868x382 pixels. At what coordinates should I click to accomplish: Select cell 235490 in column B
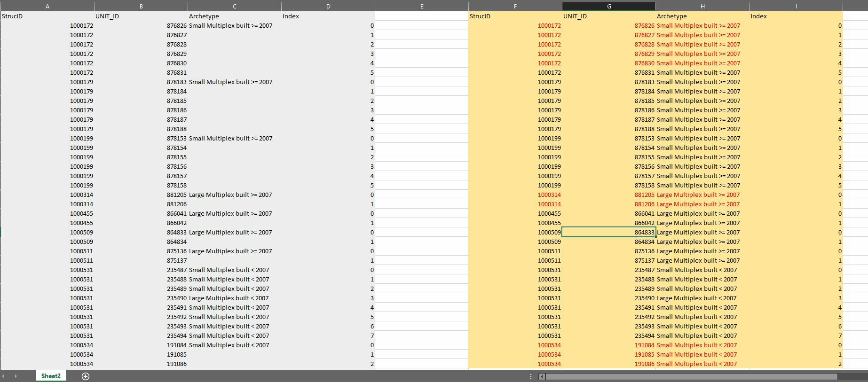pyautogui.click(x=141, y=298)
